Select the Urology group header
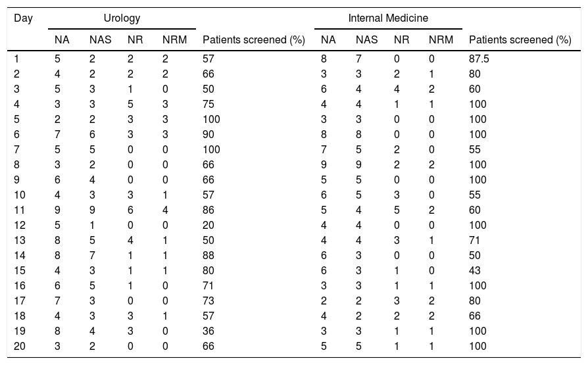 pos(122,18)
